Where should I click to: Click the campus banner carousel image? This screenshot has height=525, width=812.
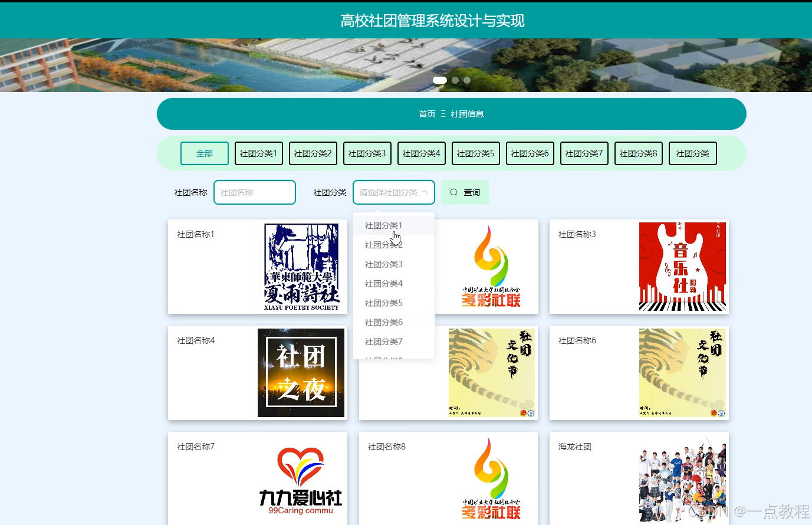[406, 65]
